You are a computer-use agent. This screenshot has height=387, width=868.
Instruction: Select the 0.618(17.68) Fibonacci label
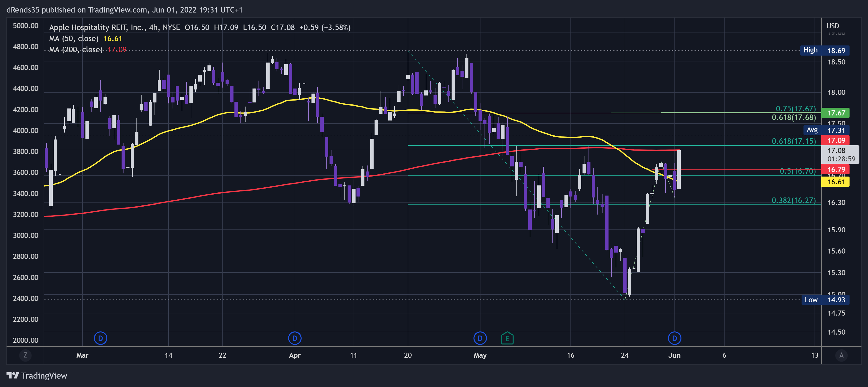point(794,117)
